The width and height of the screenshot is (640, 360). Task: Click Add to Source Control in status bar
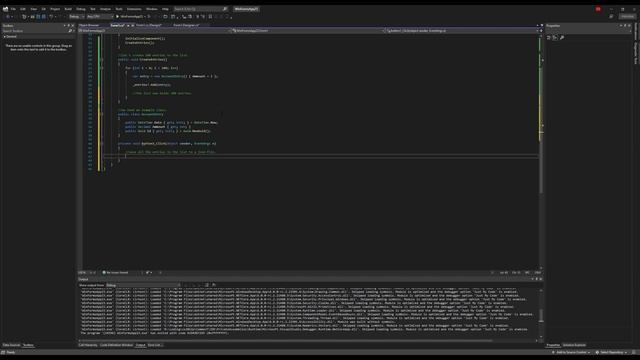(571, 352)
